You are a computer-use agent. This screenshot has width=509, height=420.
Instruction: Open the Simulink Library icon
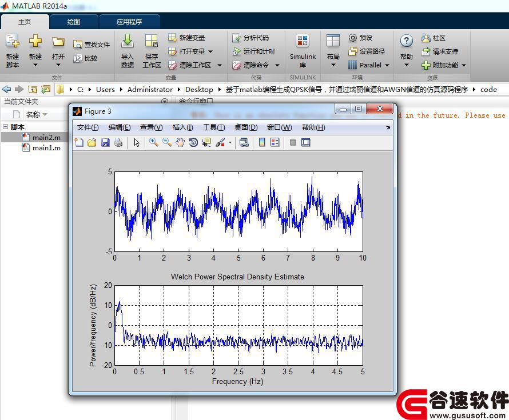(x=303, y=41)
